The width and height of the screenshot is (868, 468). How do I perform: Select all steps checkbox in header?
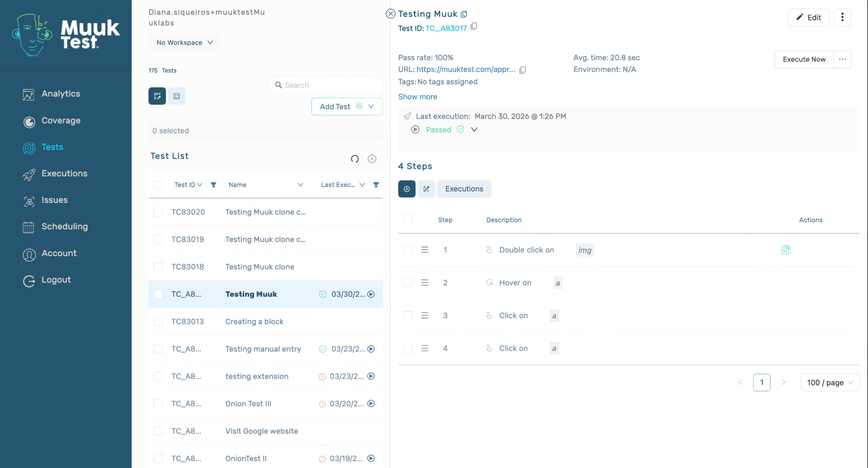click(x=408, y=220)
